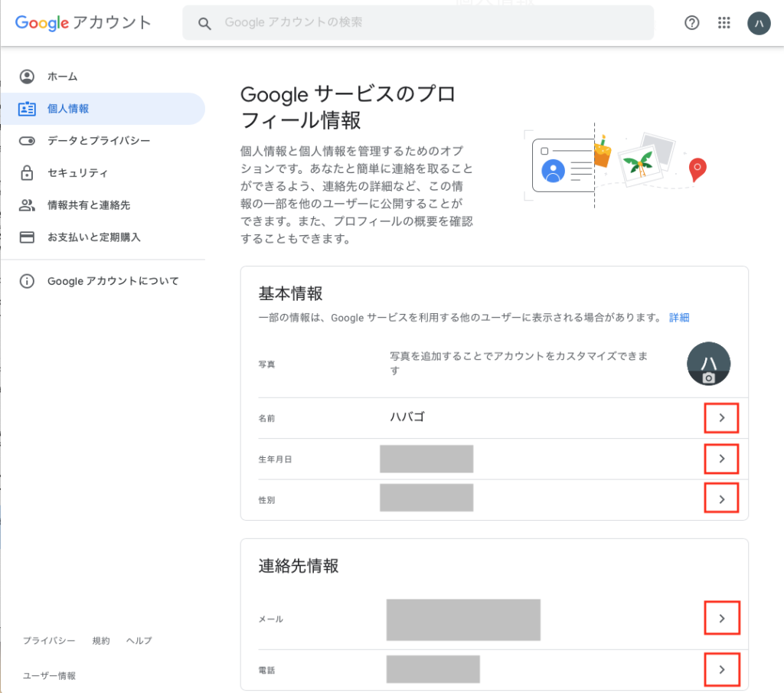Click データとプライバシー toggle-shaped icon
Screen dimensions: 784x693
click(27, 140)
